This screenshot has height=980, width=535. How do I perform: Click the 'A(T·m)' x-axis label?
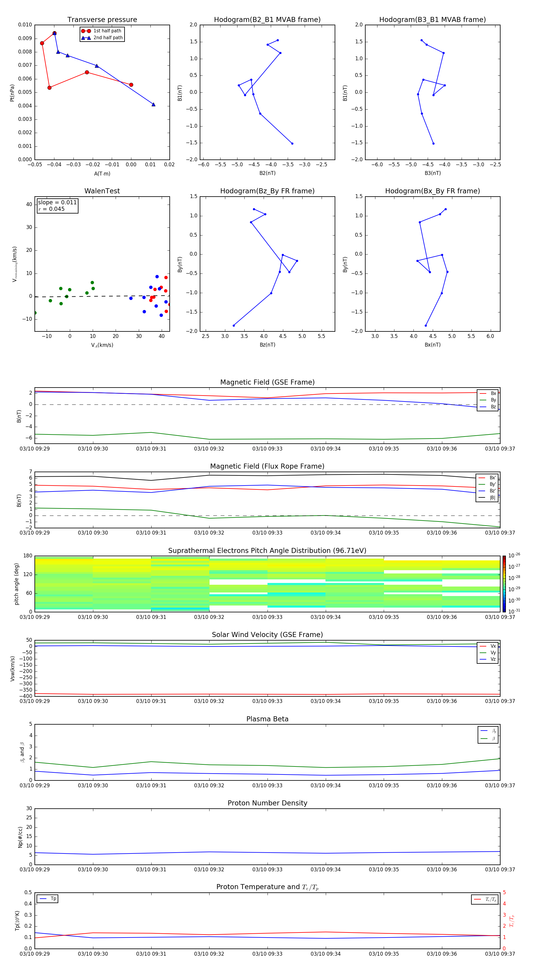point(102,174)
